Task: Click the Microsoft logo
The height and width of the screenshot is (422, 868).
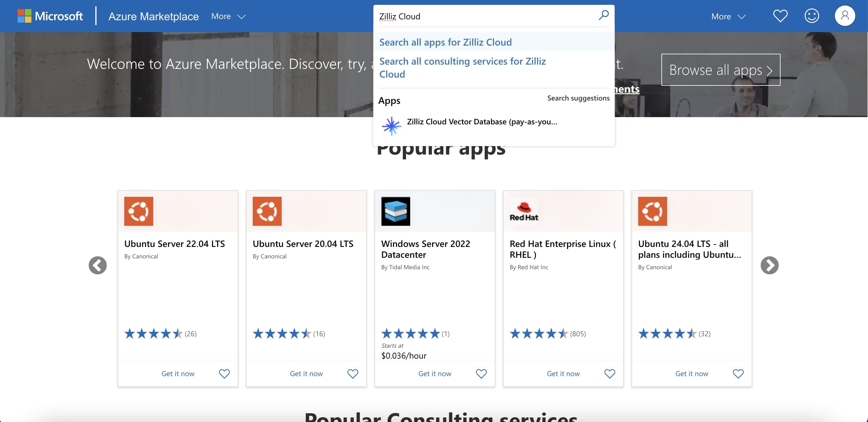Action: click(x=50, y=16)
